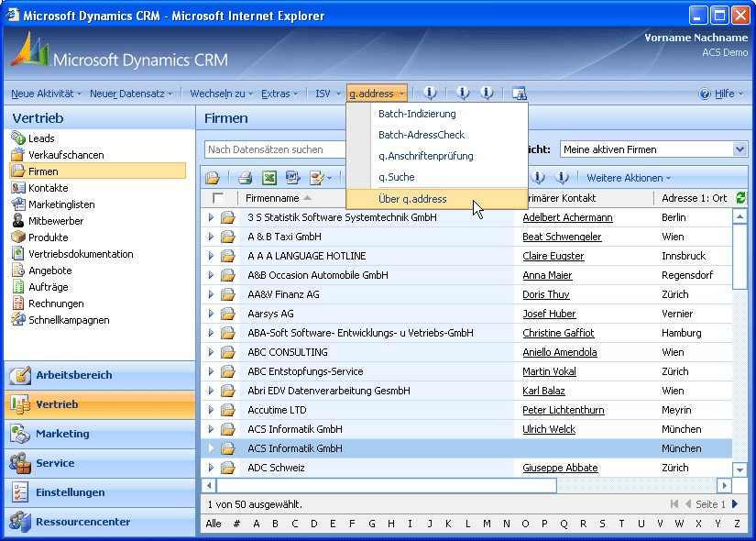Click the horizontal scrollbar right arrow
This screenshot has width=756, height=541.
coord(724,485)
